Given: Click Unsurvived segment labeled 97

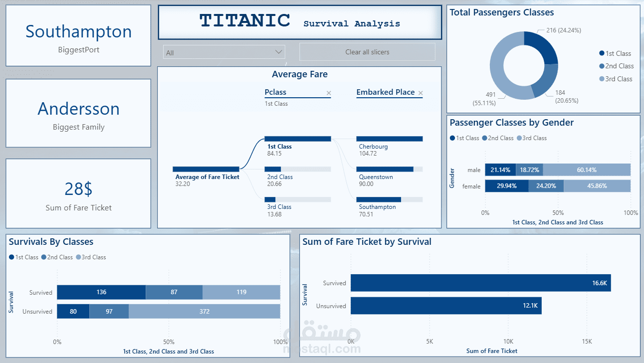Looking at the screenshot, I should [109, 312].
